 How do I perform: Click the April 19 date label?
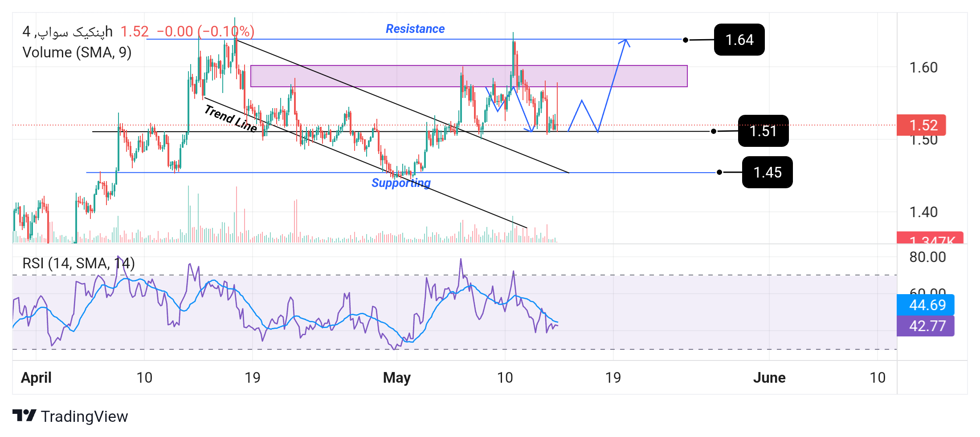pyautogui.click(x=253, y=378)
